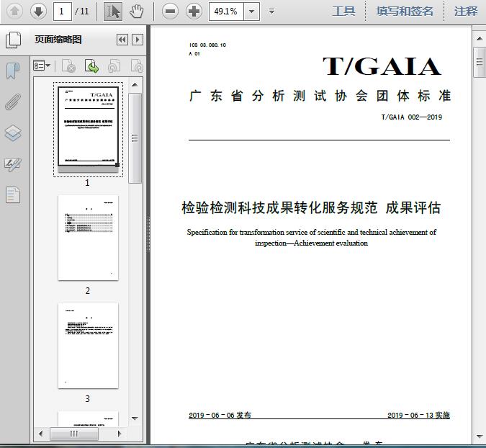Open the Attachments paperclip panel
The image size is (486, 448).
13,102
